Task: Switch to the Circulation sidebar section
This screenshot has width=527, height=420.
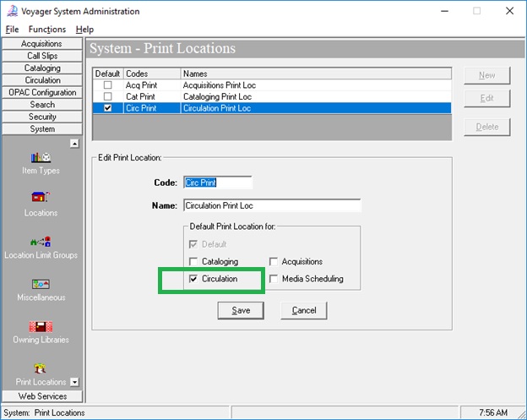Action: 42,80
